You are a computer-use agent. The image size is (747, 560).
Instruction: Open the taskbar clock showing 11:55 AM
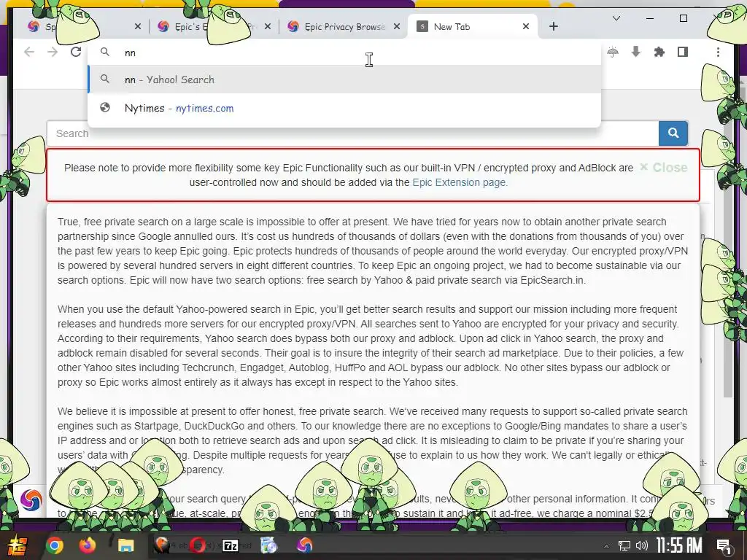click(679, 545)
